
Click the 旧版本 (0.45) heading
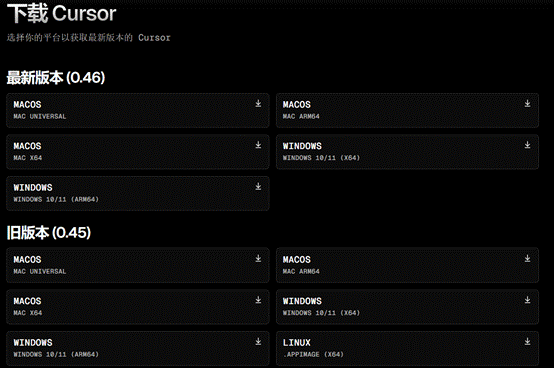point(49,233)
